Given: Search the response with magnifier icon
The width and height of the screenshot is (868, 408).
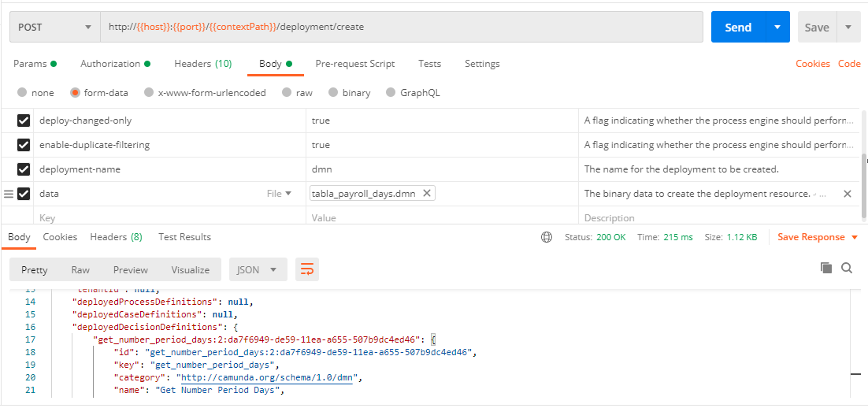Looking at the screenshot, I should [847, 268].
